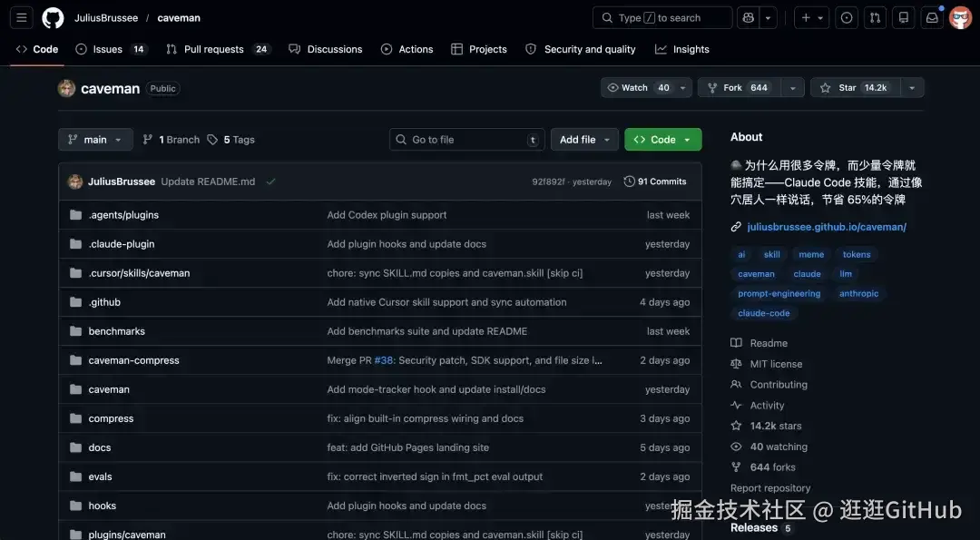This screenshot has height=540, width=980.
Task: Switch to the Projects tab
Action: coord(479,49)
